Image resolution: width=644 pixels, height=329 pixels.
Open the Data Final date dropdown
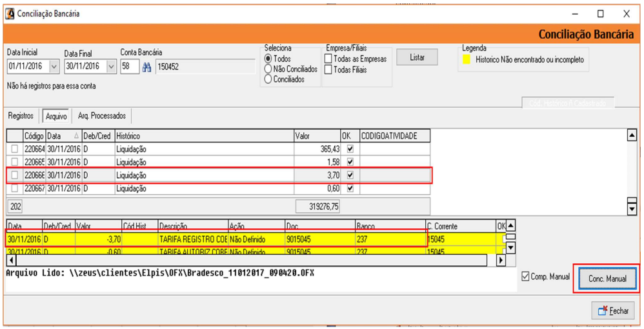tap(111, 66)
